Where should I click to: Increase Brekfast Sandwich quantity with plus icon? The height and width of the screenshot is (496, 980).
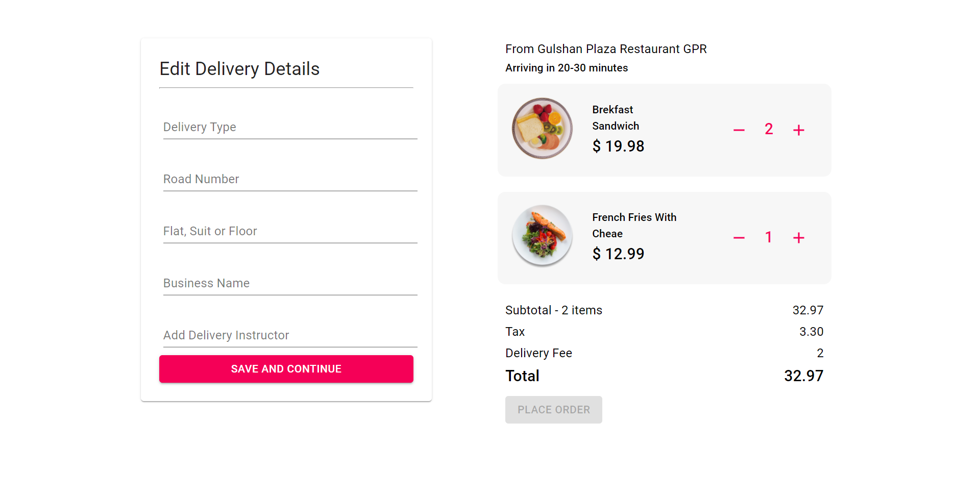point(799,130)
